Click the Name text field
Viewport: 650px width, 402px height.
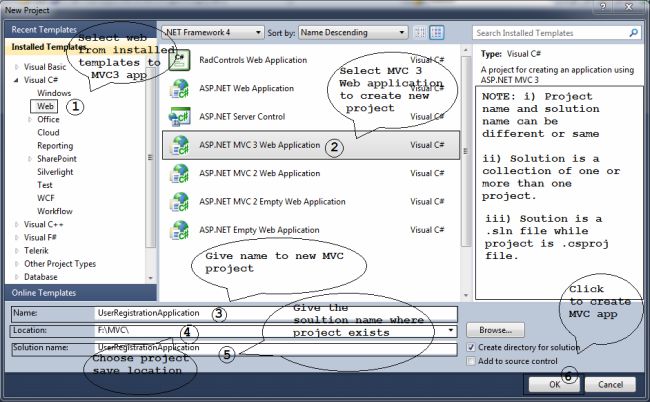(276, 313)
